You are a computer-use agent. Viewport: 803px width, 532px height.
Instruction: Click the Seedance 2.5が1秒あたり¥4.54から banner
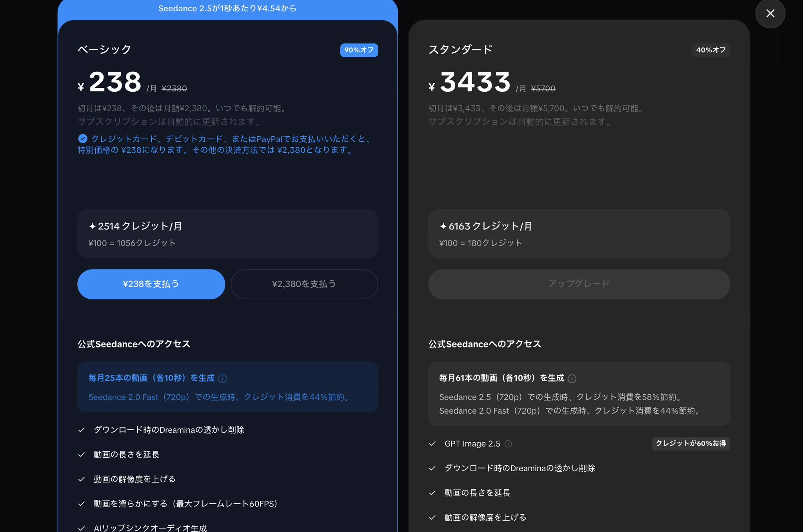[x=227, y=9]
